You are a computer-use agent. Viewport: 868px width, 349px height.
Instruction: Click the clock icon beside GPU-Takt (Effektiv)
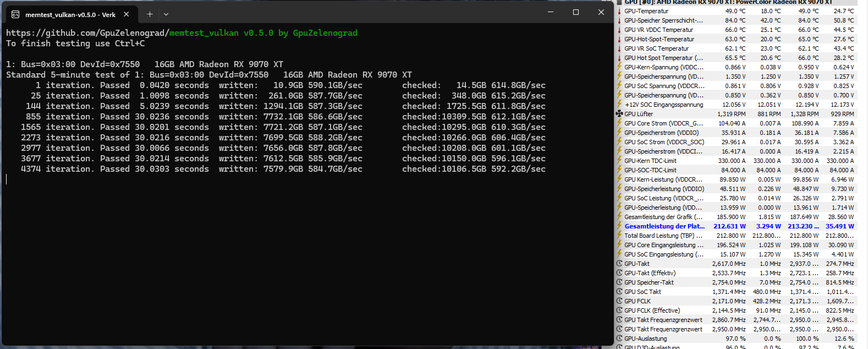(619, 273)
